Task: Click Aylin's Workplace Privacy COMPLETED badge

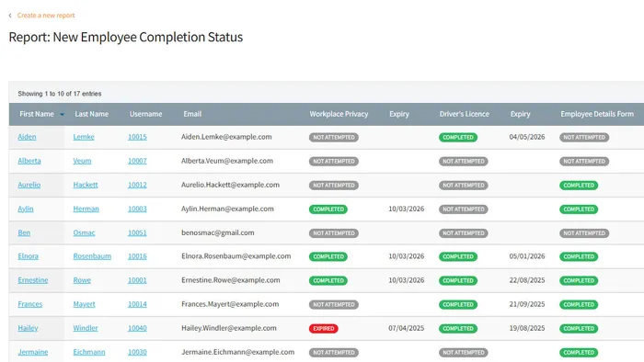Action: [328, 209]
